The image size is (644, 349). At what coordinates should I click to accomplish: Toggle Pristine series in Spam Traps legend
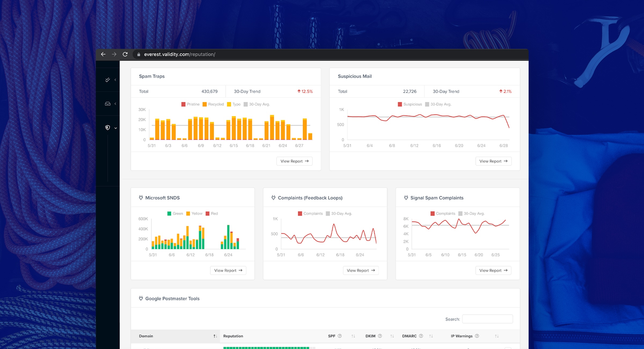pos(190,104)
